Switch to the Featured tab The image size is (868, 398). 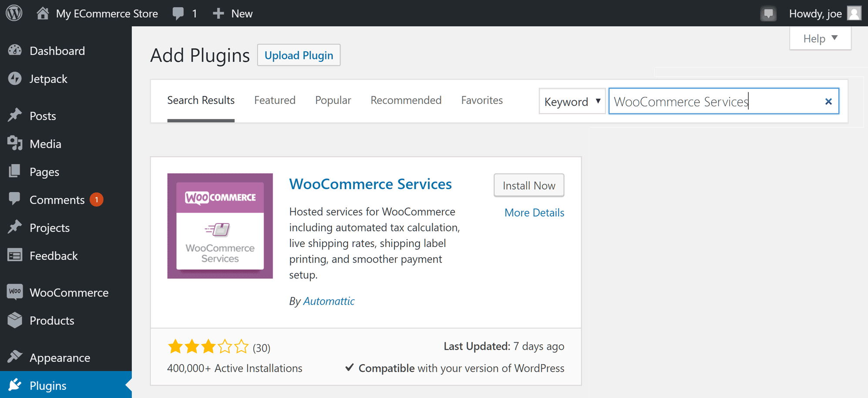point(275,100)
